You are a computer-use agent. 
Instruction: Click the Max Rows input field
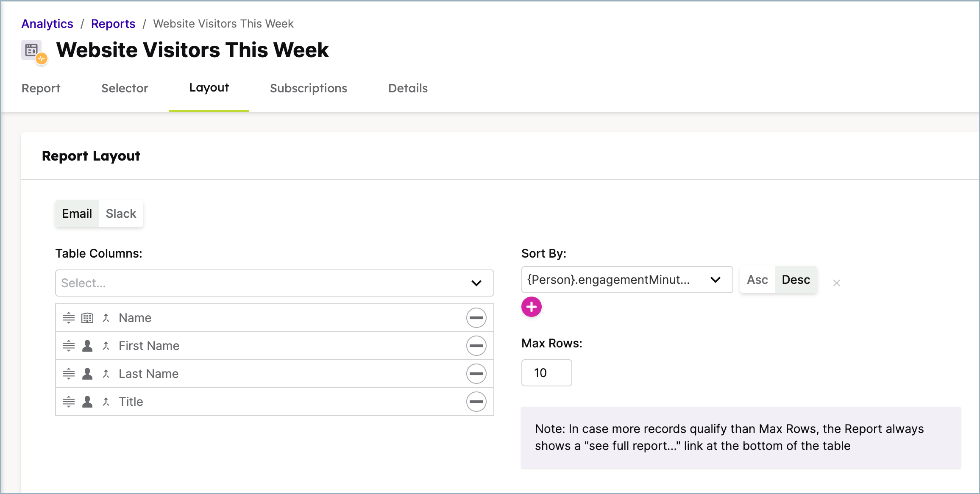coord(547,373)
